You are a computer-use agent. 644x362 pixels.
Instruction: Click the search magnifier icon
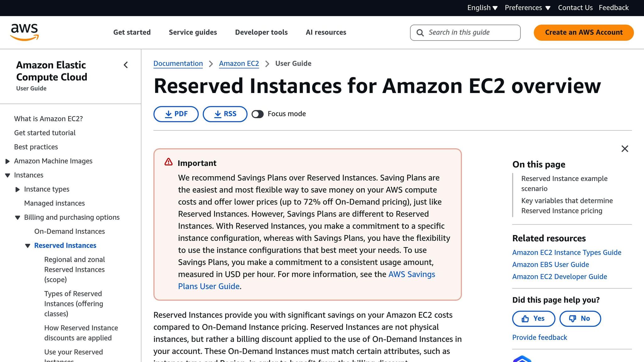(x=420, y=32)
